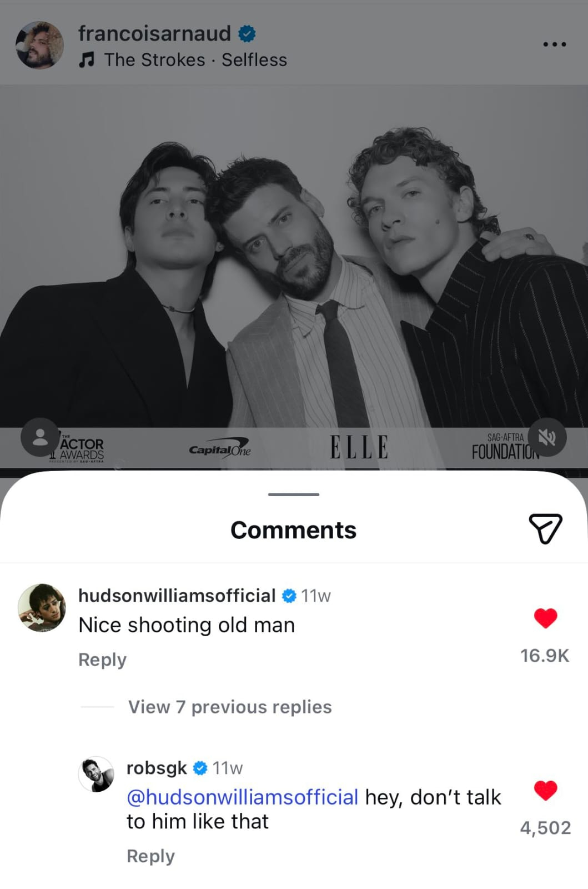Open hudsonwilliamsofficial's avatar
588x889 pixels.
pyautogui.click(x=42, y=608)
